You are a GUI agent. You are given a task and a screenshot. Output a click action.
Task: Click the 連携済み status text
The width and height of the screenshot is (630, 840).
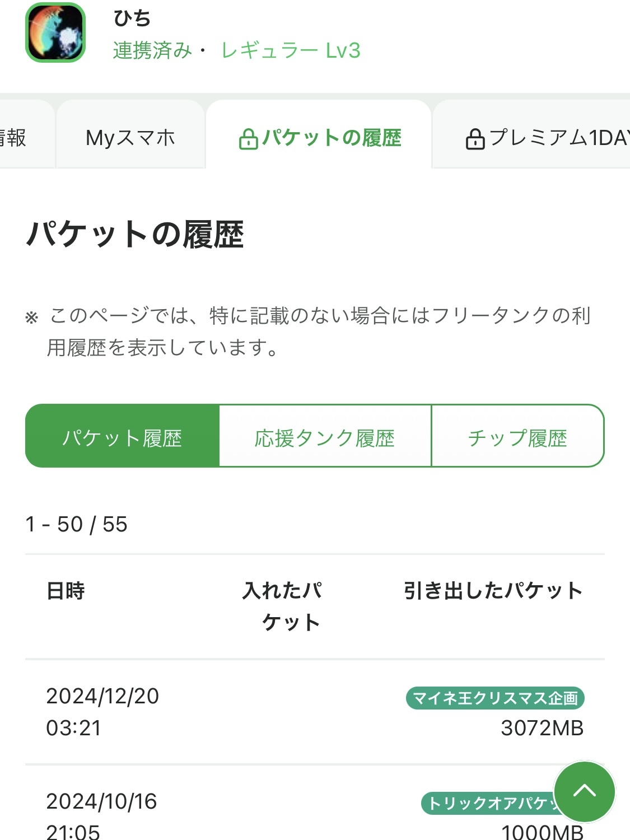pyautogui.click(x=152, y=51)
